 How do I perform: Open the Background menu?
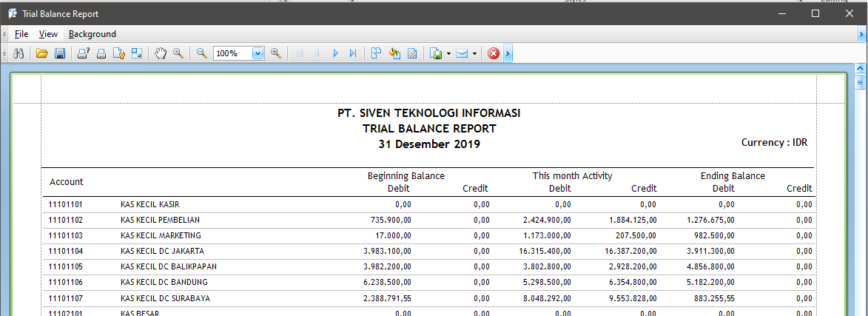point(92,34)
